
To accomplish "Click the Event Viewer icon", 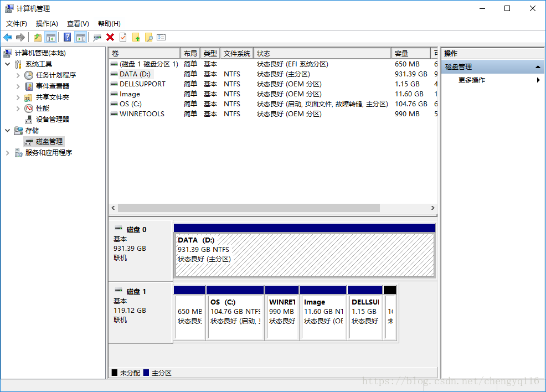I will pyautogui.click(x=29, y=86).
